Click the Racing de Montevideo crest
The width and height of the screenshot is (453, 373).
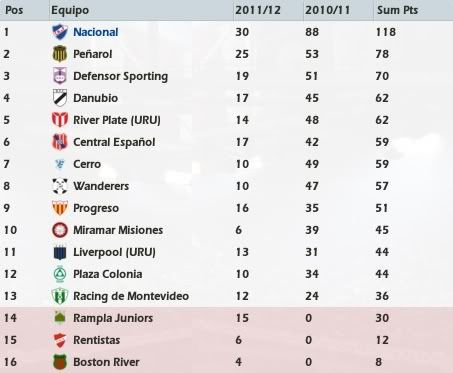point(60,296)
